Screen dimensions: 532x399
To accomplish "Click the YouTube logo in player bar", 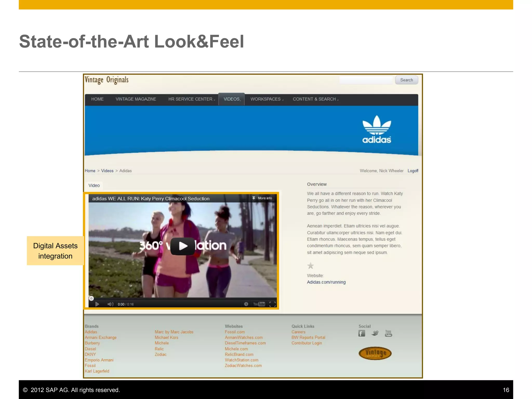I will tap(259, 304).
